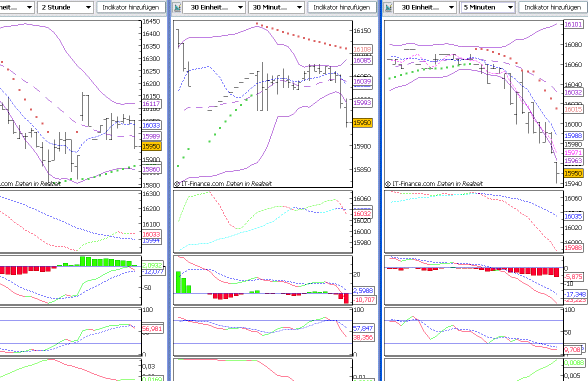Select the red 38,356 value label
588x381 pixels.
363,337
